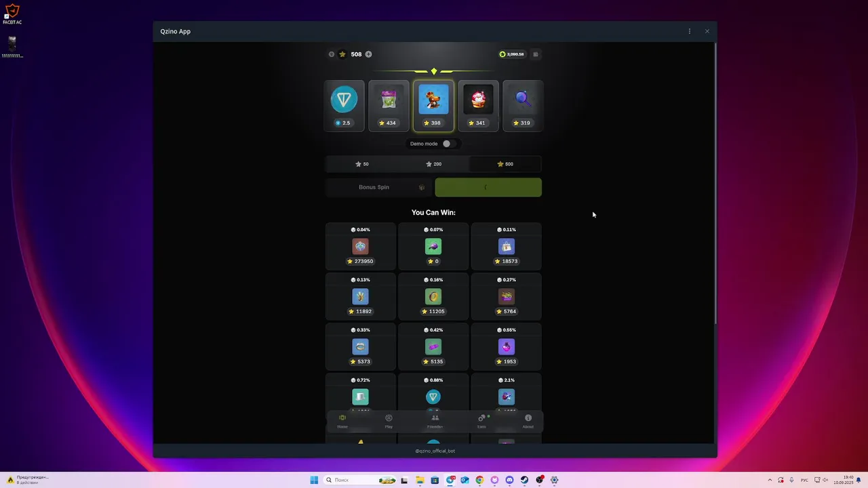Open the notification bell in the tray
868x488 pixels.
(x=859, y=480)
